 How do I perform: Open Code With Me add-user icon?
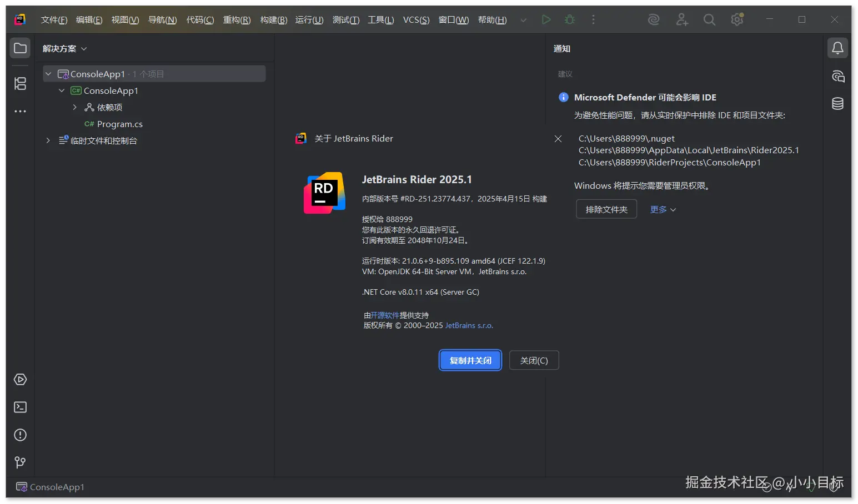[682, 19]
